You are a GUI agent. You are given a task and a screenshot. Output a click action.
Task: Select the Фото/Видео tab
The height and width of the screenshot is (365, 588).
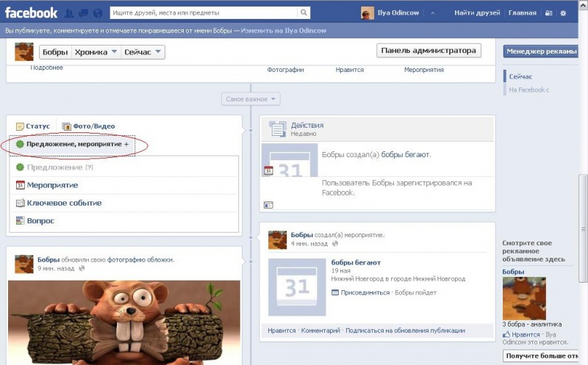point(88,126)
